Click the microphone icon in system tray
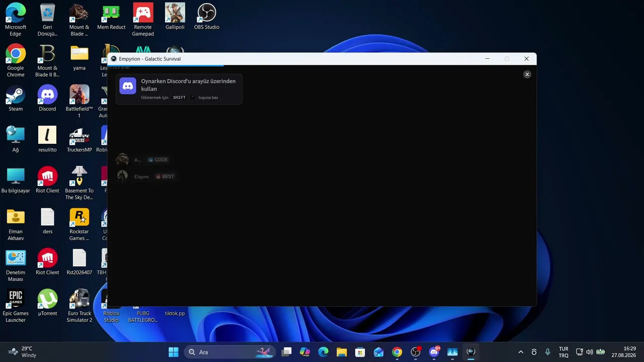Screen dimensions: 644x362 pos(548,352)
